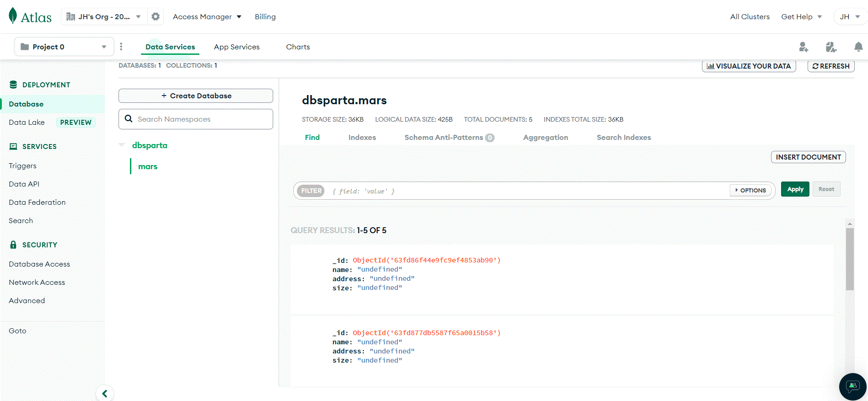Viewport: 868px width, 401px height.
Task: Click the Atlas leaf logo
Action: (13, 16)
